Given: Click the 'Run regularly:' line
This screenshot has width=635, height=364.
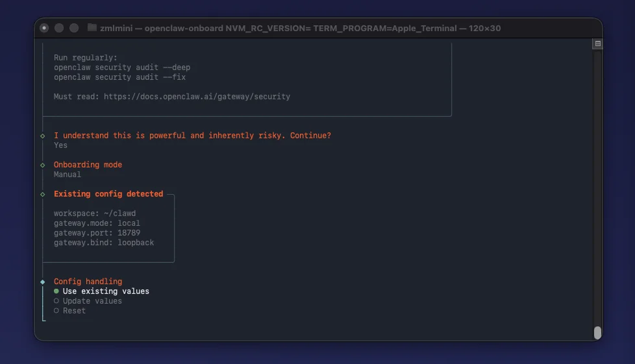Looking at the screenshot, I should tap(86, 58).
